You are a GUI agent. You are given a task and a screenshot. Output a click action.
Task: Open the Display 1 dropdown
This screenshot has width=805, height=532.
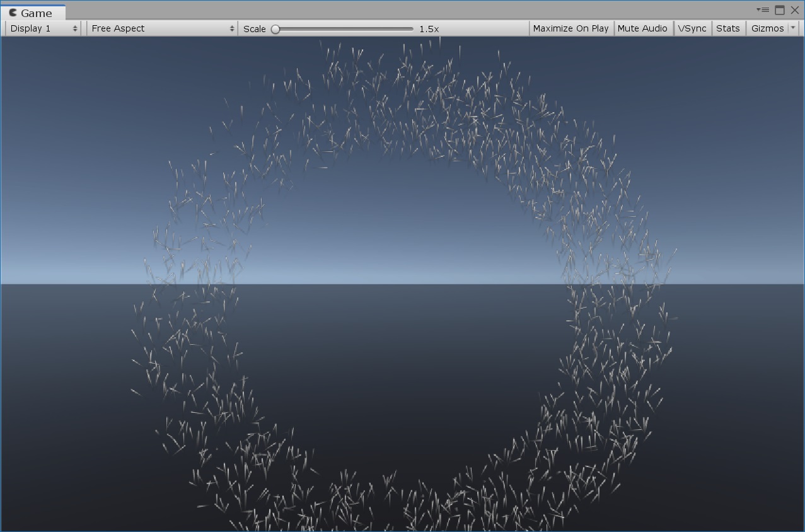click(x=43, y=28)
